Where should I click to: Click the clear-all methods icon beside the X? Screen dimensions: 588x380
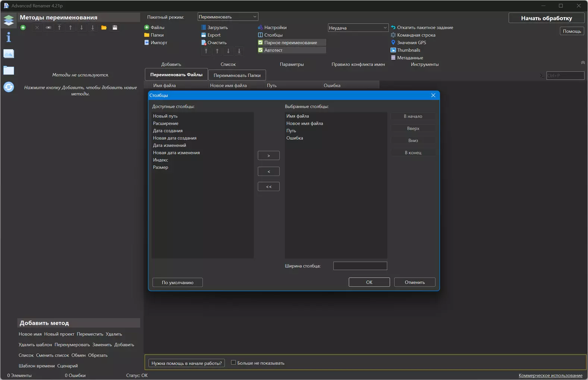[48, 28]
